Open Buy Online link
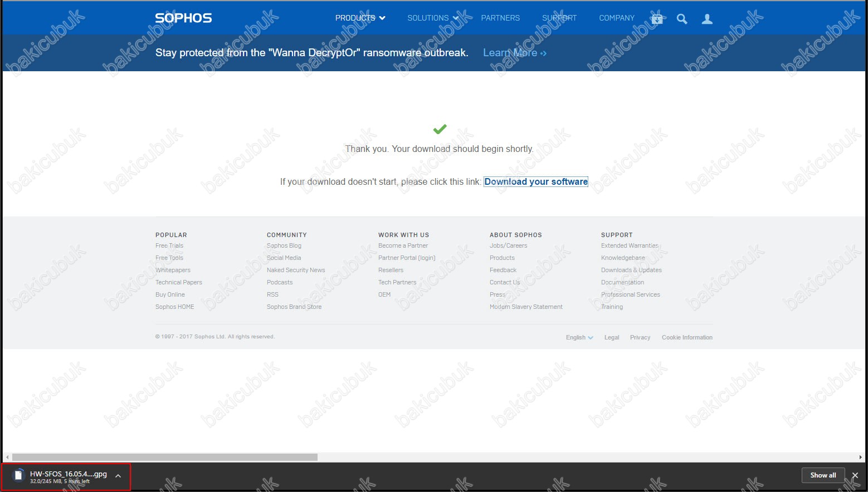Viewport: 868px width, 492px height. [170, 294]
